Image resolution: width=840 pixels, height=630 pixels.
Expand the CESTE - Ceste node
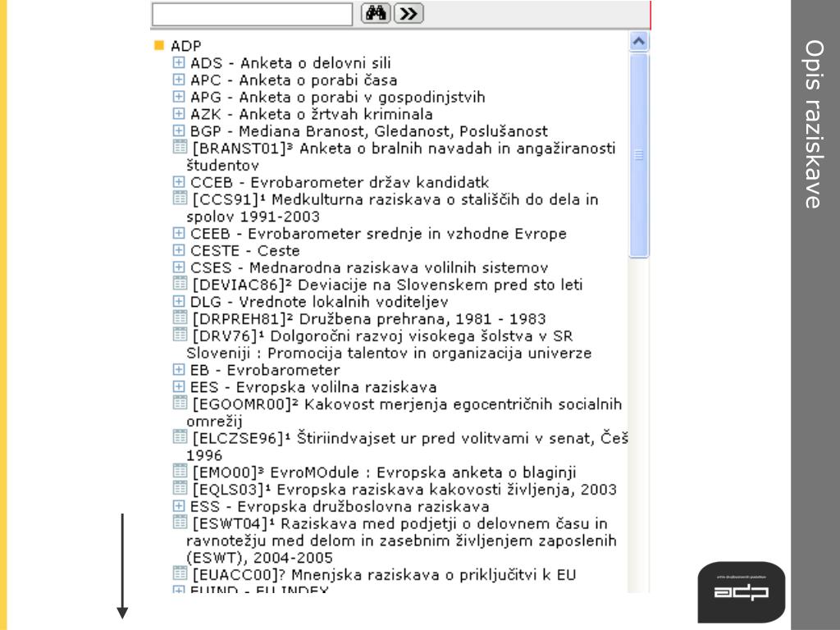click(178, 250)
